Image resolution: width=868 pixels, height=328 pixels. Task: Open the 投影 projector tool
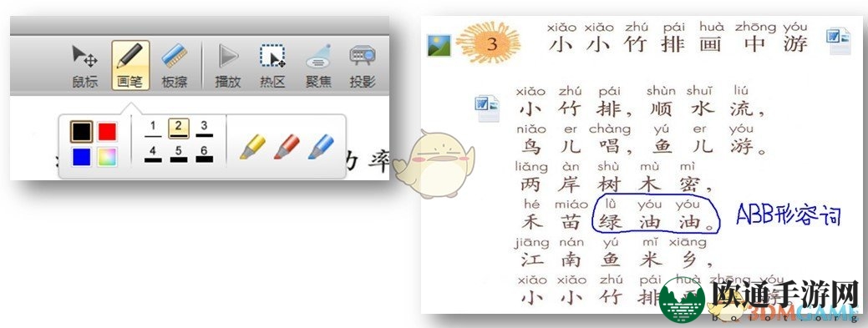pos(363,66)
